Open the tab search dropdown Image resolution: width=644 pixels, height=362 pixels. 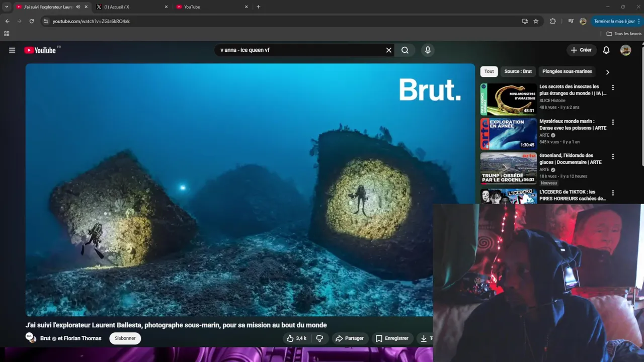point(7,7)
